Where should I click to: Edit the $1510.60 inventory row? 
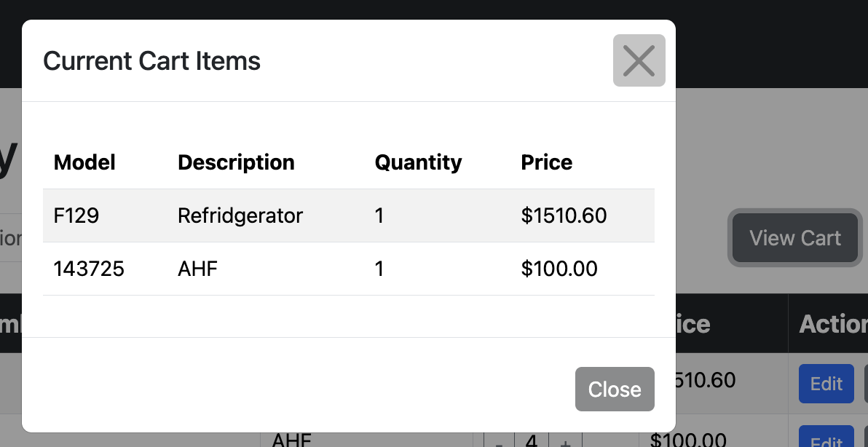826,384
